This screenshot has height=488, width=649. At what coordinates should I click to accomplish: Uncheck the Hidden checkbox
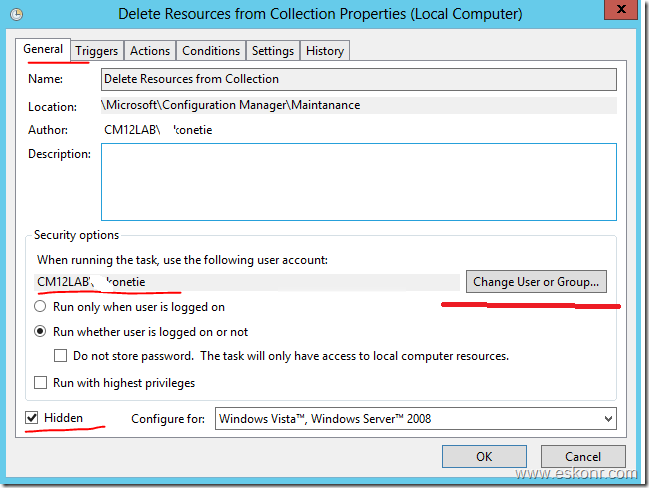pos(33,418)
